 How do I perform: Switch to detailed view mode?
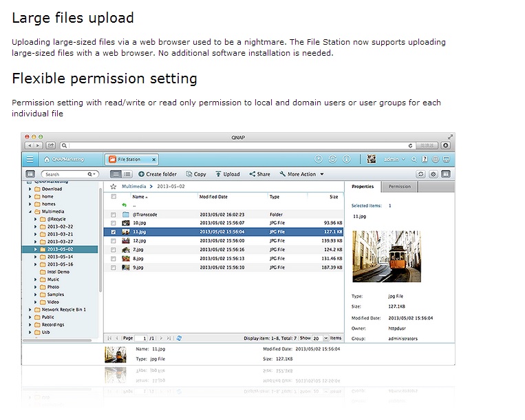(x=127, y=174)
